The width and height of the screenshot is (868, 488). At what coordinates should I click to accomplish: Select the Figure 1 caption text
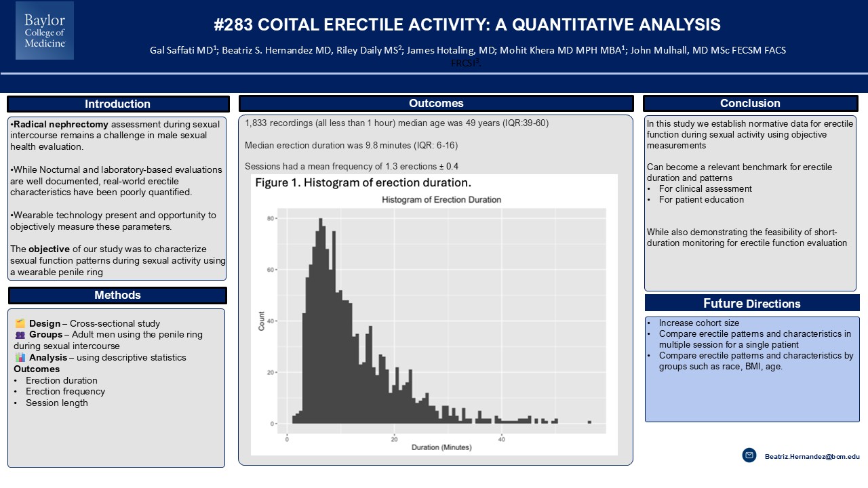(363, 183)
